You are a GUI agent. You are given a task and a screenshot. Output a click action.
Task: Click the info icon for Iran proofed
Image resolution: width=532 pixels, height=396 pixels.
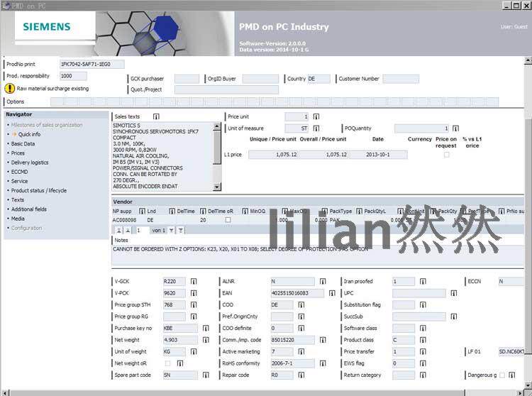point(423,281)
